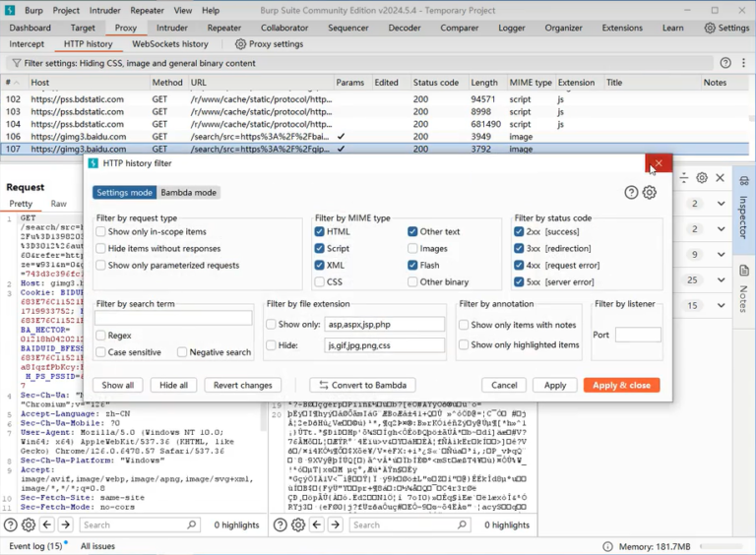Sort history by the # column

pyautogui.click(x=13, y=83)
